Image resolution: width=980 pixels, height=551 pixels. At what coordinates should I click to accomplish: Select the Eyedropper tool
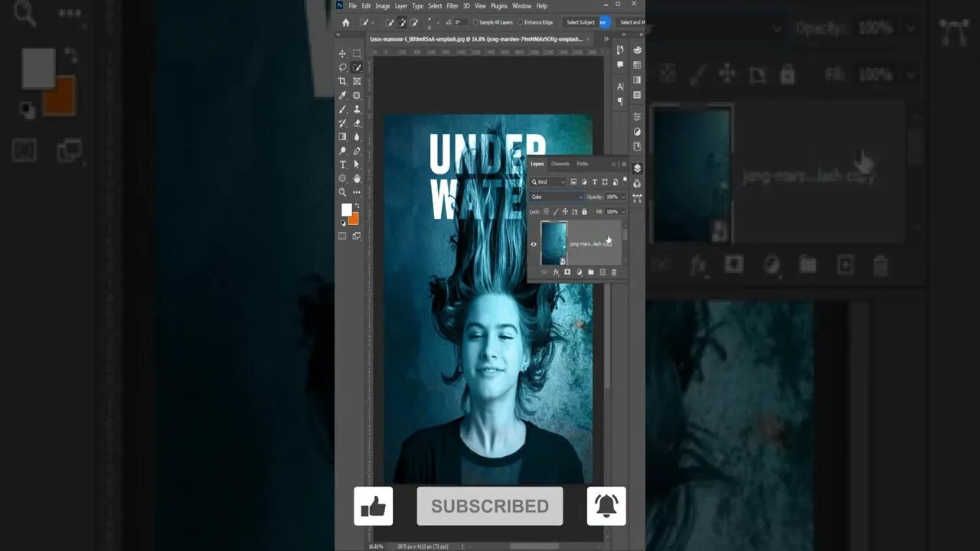coord(342,95)
